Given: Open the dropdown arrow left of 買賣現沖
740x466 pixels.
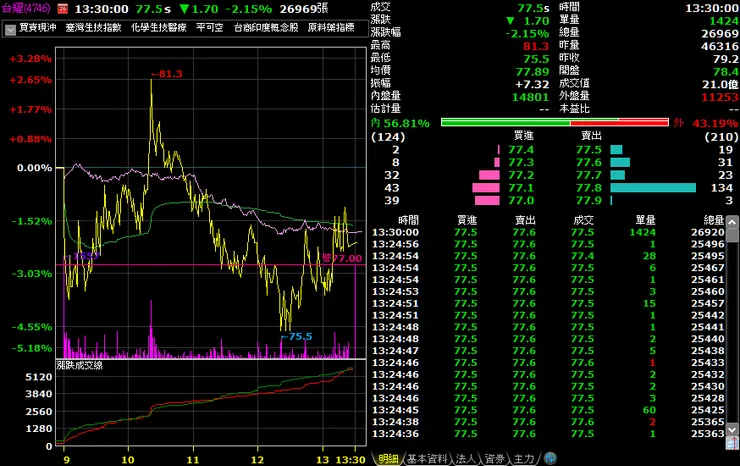Looking at the screenshot, I should pos(10,30).
